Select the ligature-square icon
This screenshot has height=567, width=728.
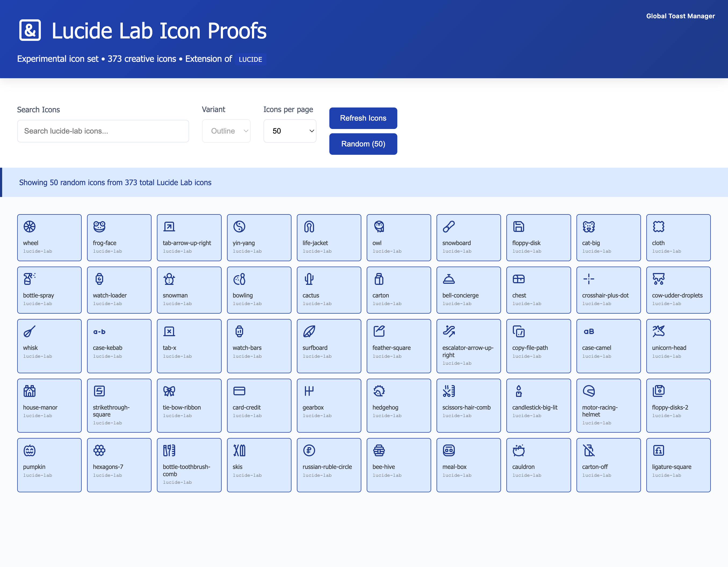point(659,450)
